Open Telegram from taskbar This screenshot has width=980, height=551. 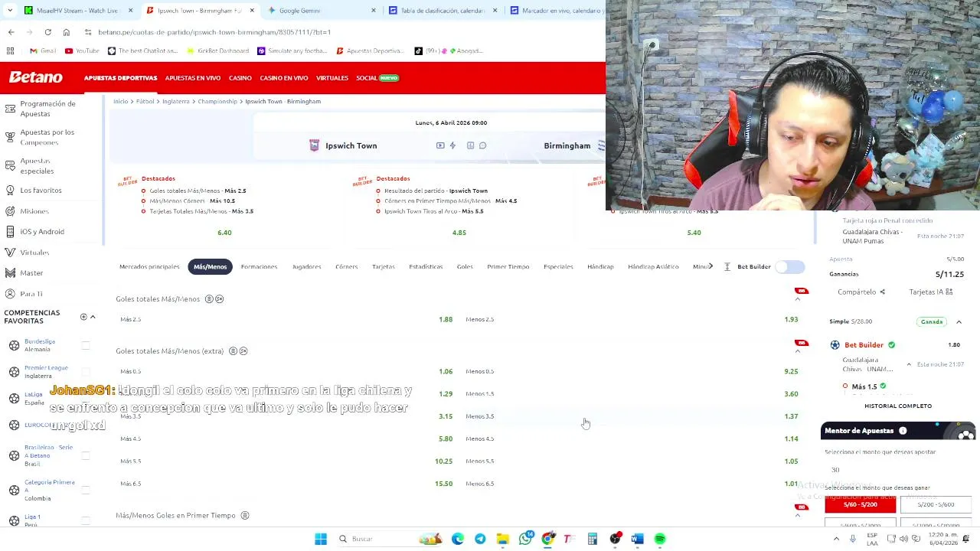click(480, 539)
